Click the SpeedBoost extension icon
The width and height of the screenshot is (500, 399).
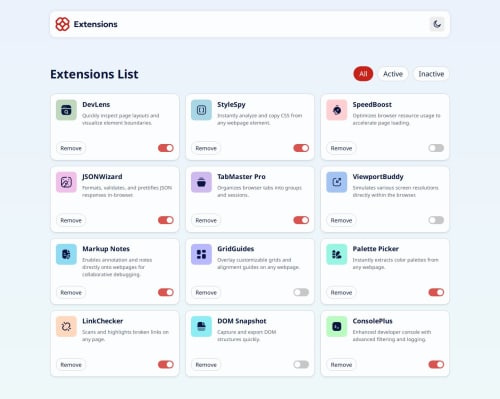pyautogui.click(x=337, y=110)
